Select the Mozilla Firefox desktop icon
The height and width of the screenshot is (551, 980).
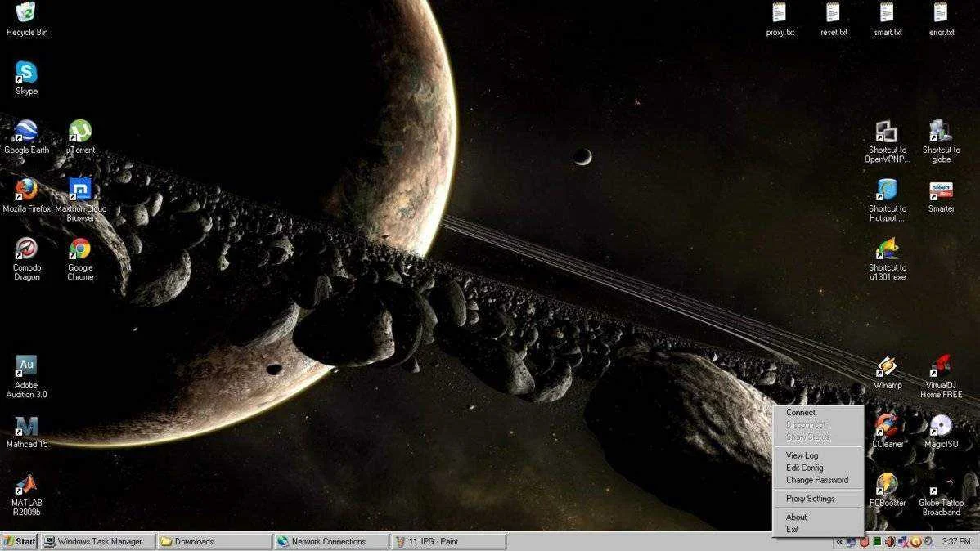tap(26, 195)
